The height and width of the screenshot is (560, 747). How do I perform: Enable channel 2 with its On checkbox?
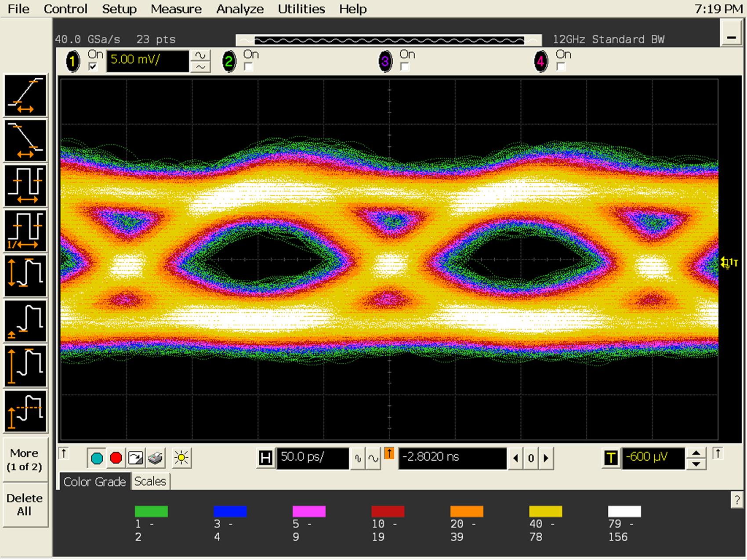point(249,67)
